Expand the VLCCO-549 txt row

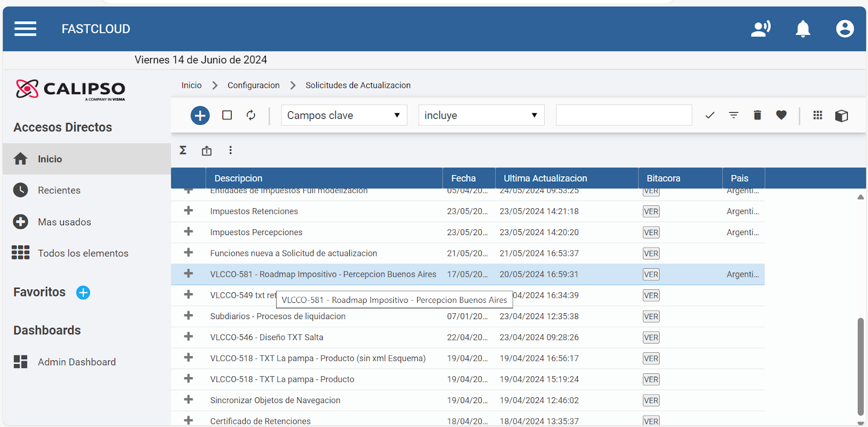click(x=188, y=294)
